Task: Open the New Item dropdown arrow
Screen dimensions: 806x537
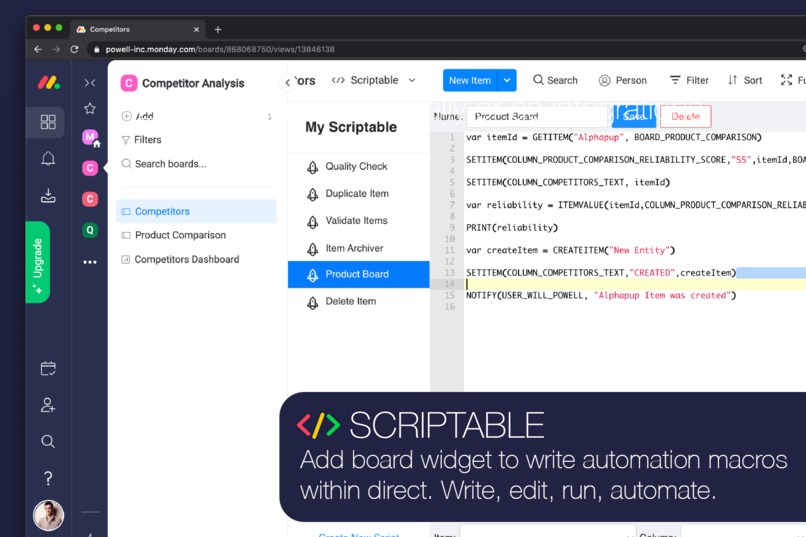Action: click(x=507, y=80)
